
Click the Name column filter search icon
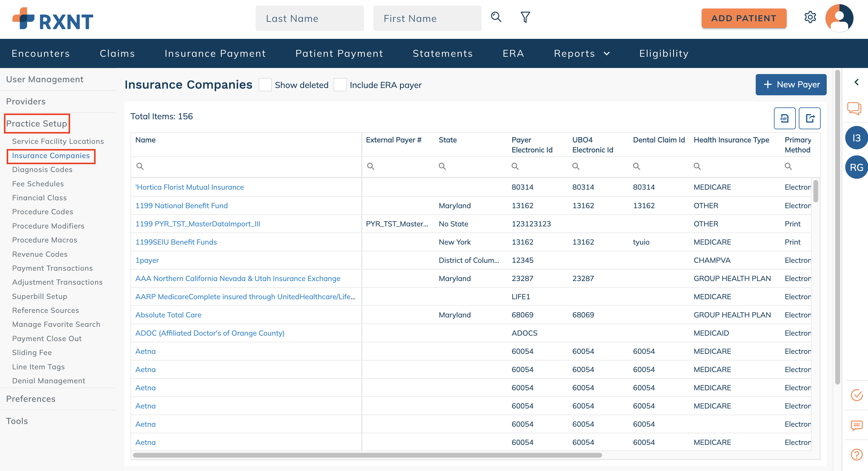click(140, 166)
